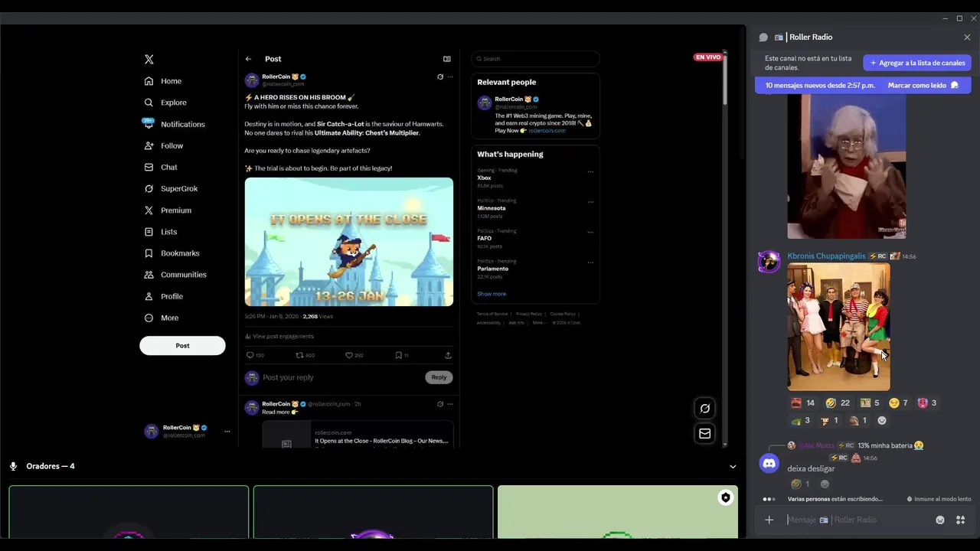
Task: Click the badge icon on green speaker tile
Action: point(725,497)
